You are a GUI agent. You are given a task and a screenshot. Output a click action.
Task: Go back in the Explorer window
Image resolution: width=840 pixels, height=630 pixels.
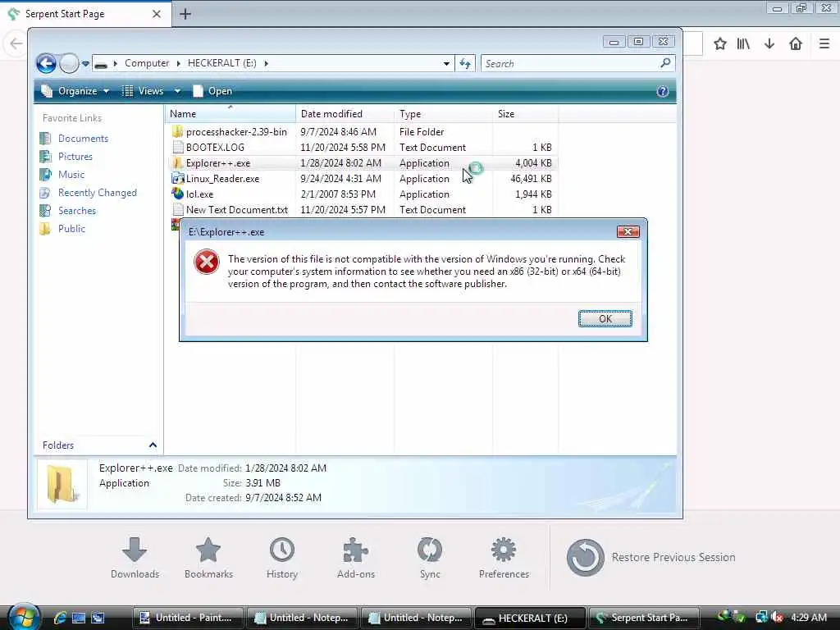tap(47, 63)
